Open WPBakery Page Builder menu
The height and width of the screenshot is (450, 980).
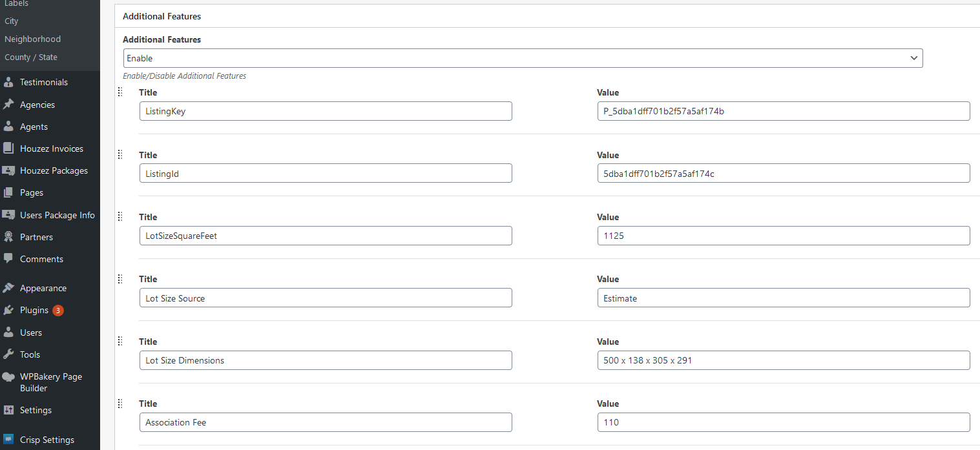click(x=50, y=382)
